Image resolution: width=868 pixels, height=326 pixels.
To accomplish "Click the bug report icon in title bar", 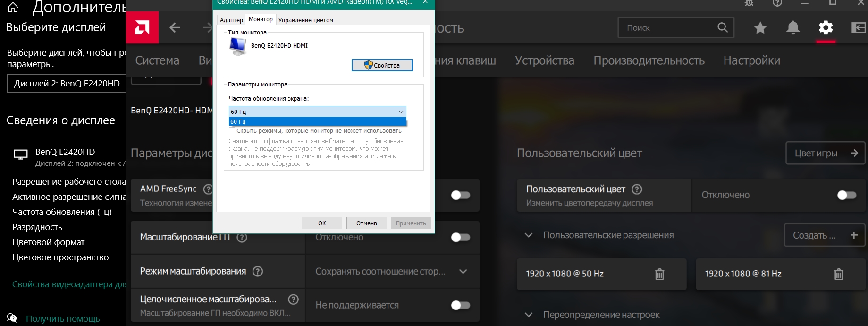I will (x=749, y=3).
